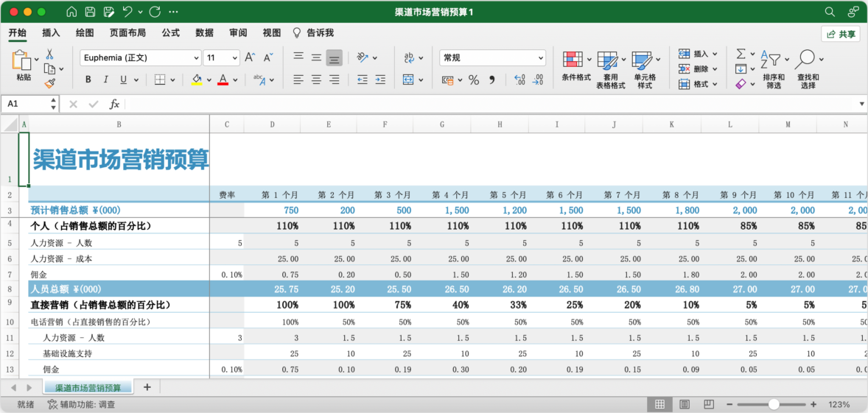This screenshot has width=868, height=413.
Task: Toggle Underline formatting
Action: pos(123,80)
